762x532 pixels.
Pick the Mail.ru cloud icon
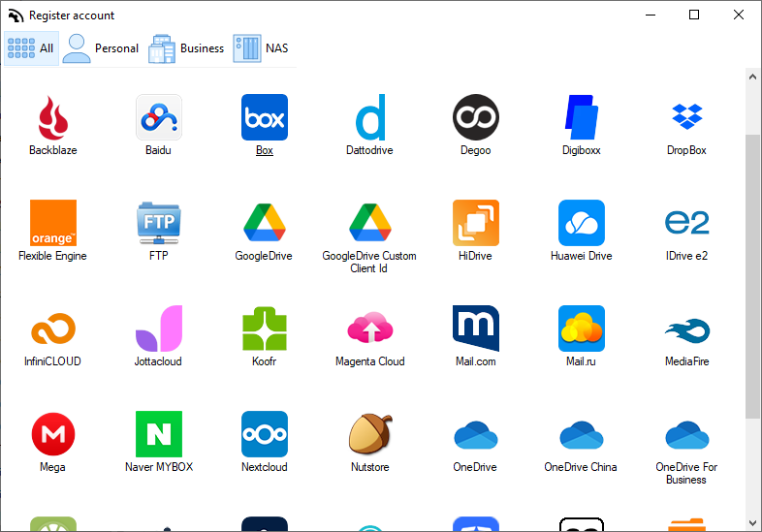coord(582,329)
